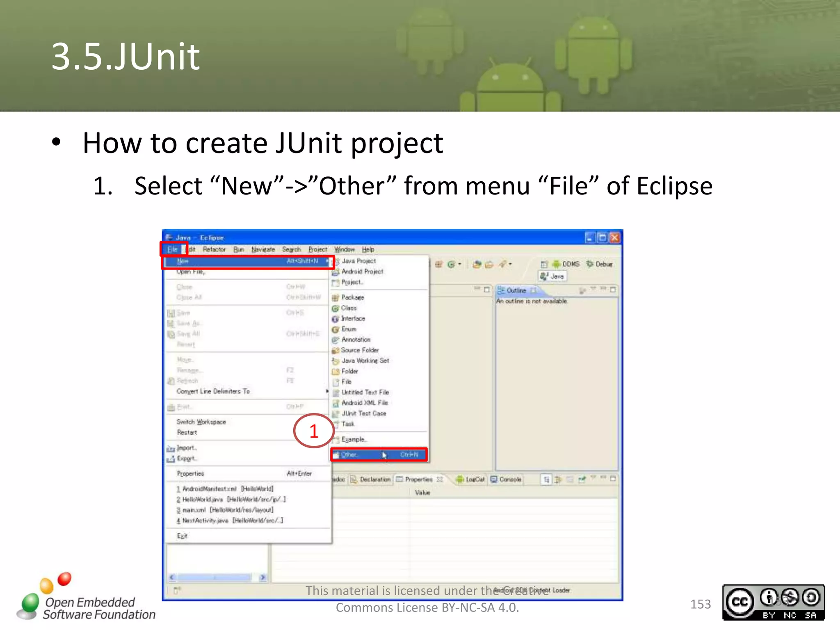Click Switch Workspace entry
The image size is (840, 630).
248,422
